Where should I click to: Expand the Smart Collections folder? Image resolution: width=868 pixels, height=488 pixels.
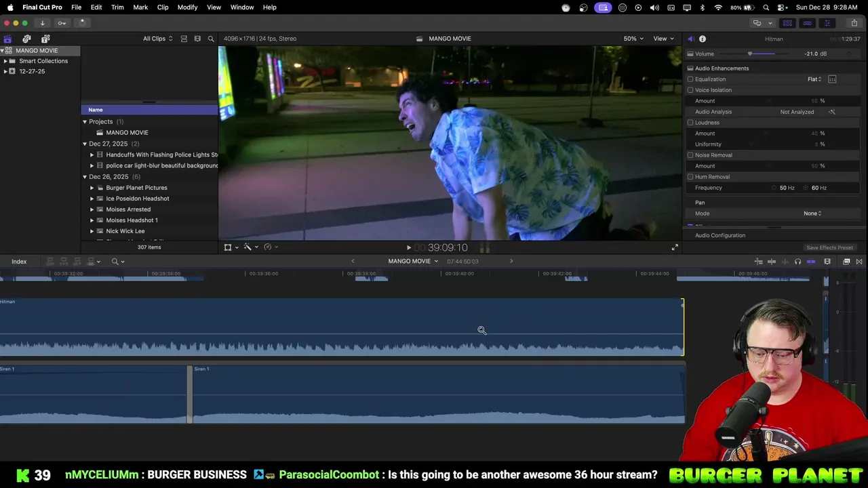tap(5, 61)
